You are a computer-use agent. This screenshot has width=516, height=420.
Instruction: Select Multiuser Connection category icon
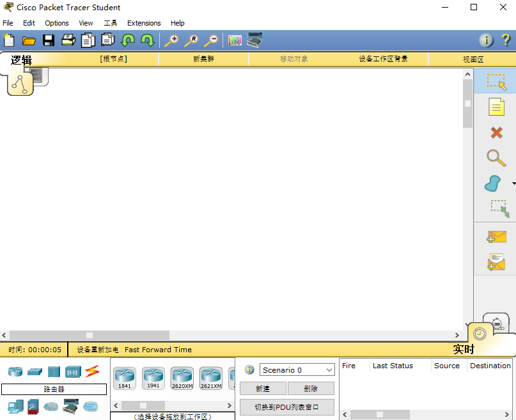(91, 407)
